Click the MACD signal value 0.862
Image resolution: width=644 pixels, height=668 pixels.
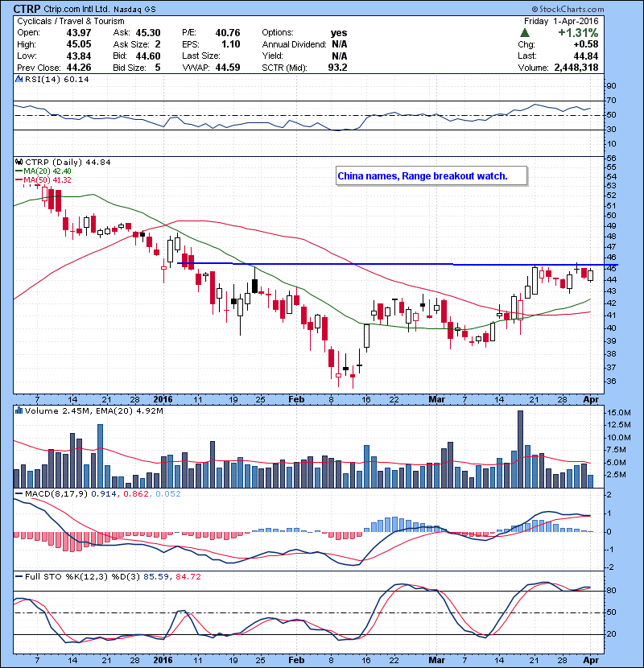[x=136, y=494]
